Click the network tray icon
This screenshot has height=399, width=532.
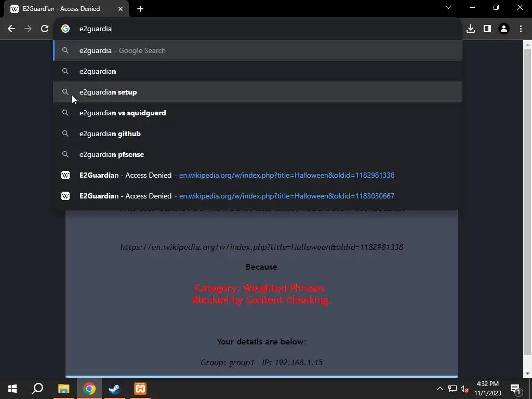click(453, 389)
